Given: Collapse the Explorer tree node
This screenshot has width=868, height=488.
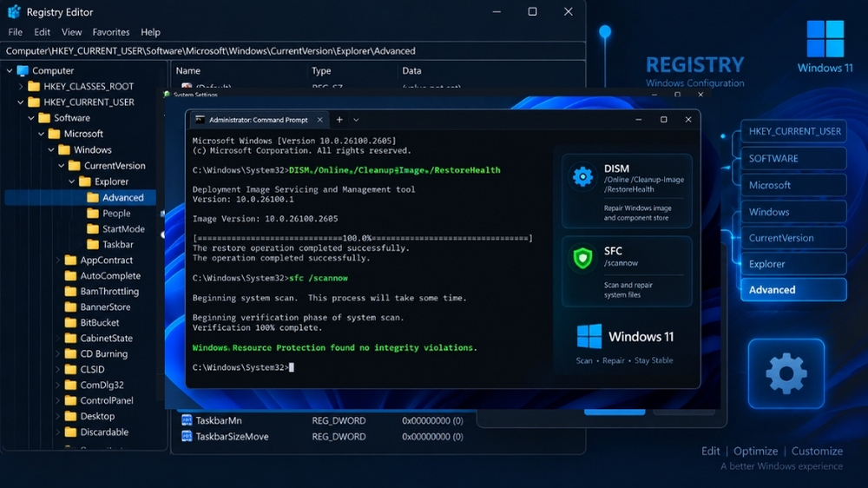Looking at the screenshot, I should pos(71,181).
